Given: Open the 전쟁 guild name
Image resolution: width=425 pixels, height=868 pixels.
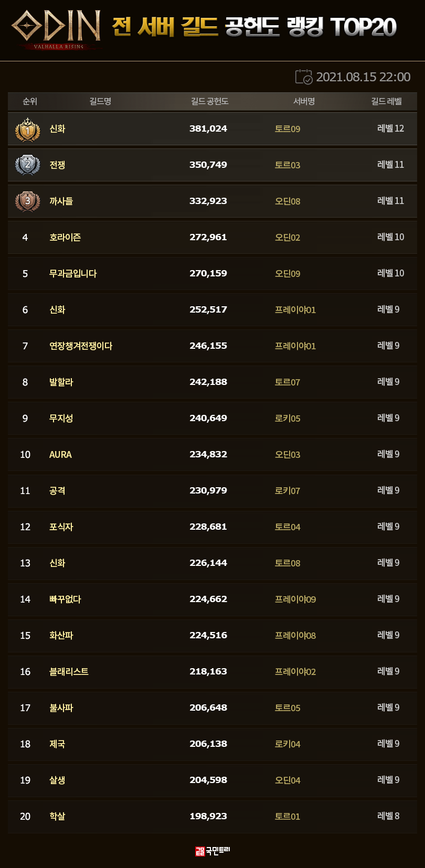Looking at the screenshot, I should pos(57,165).
